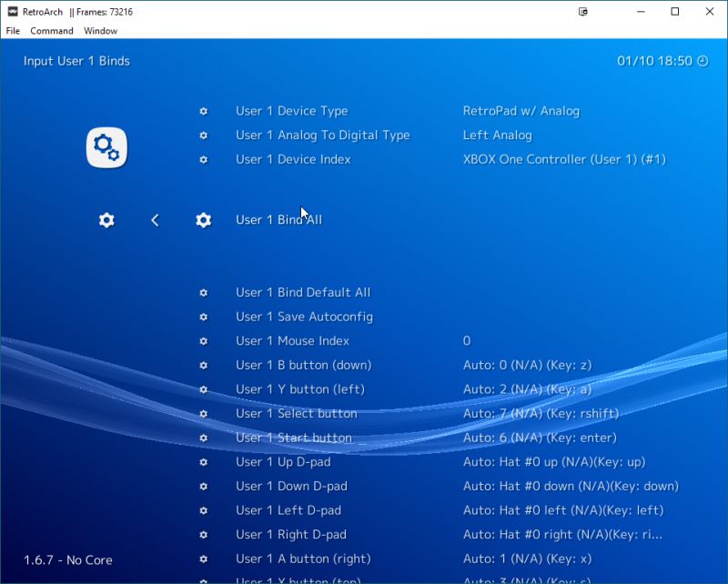Open the Command menu
This screenshot has width=728, height=584.
click(52, 30)
